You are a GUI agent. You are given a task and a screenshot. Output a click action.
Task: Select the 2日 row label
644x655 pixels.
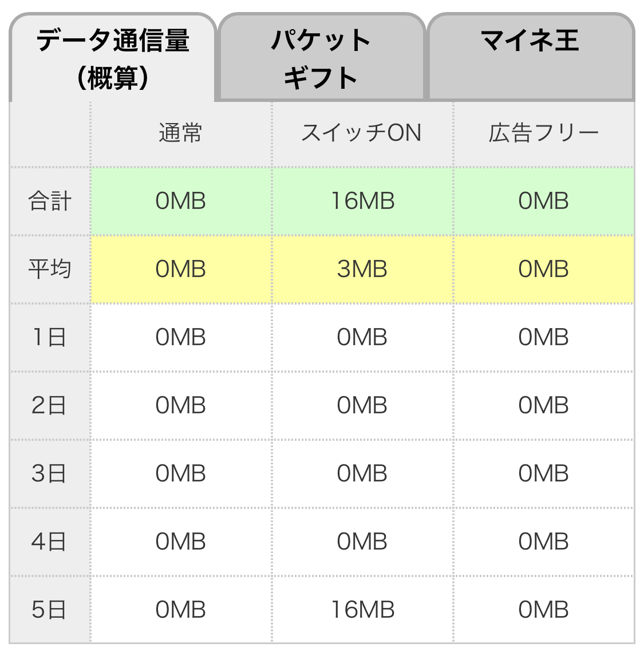[50, 405]
